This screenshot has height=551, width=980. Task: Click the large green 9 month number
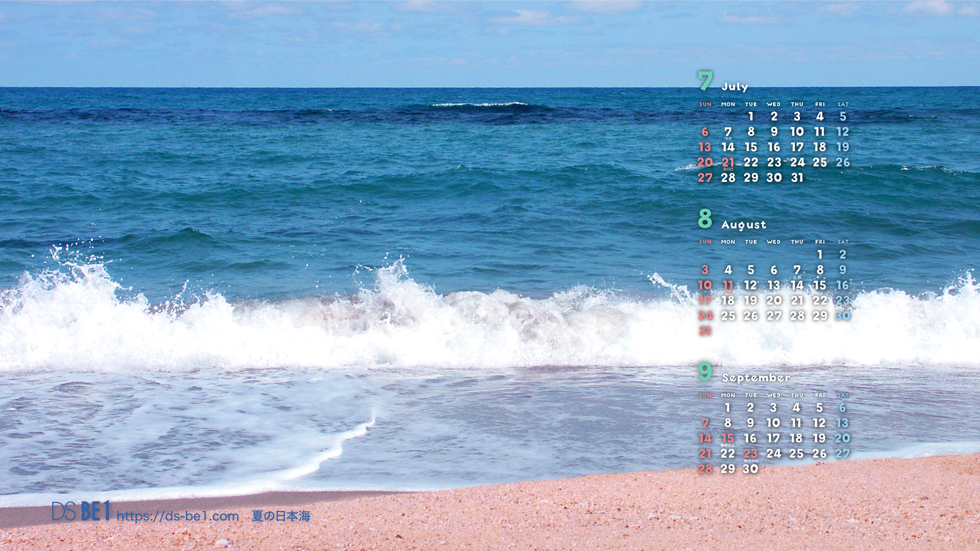click(x=705, y=372)
